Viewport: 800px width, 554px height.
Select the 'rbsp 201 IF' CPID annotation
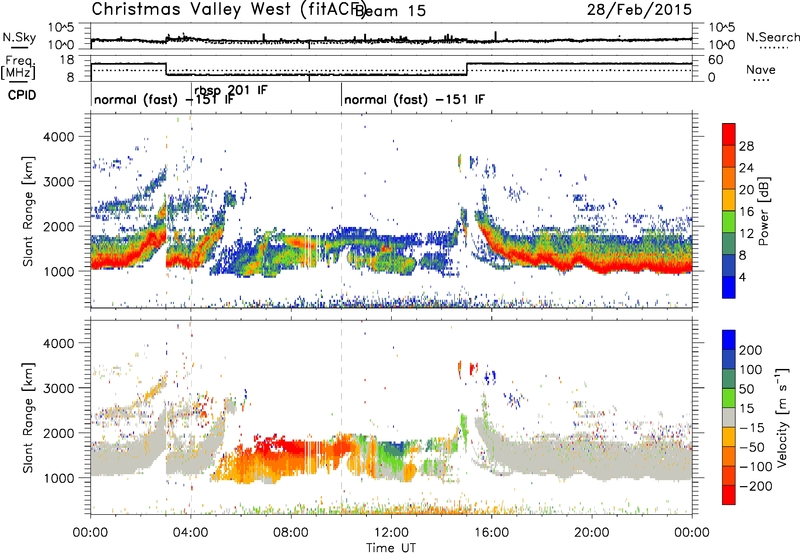231,90
